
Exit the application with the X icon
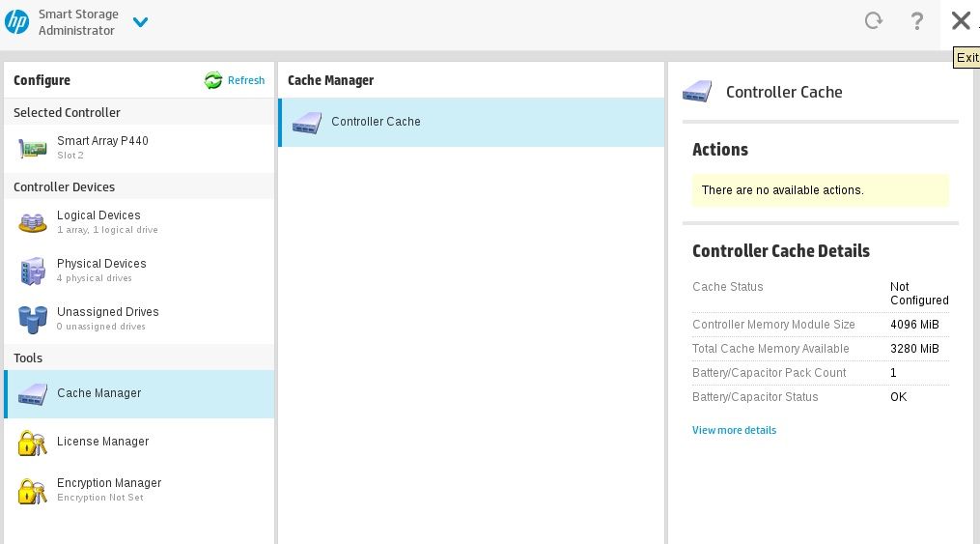tap(961, 20)
